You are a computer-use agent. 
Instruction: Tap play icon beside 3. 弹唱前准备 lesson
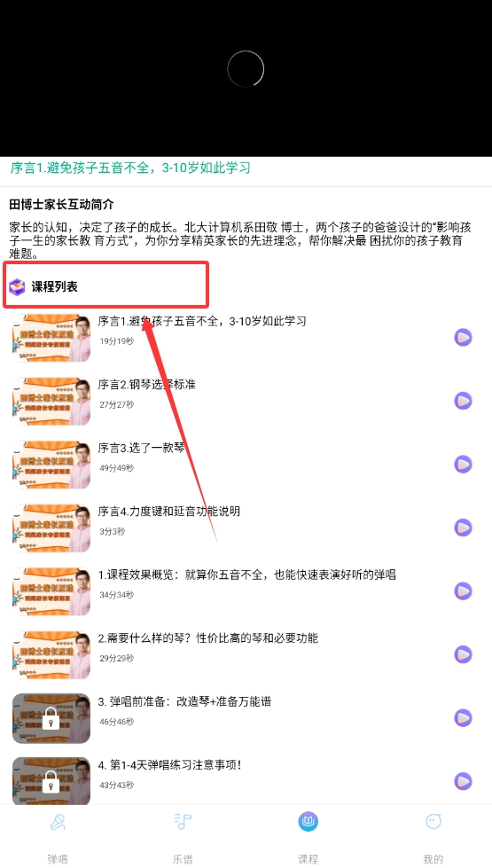464,718
